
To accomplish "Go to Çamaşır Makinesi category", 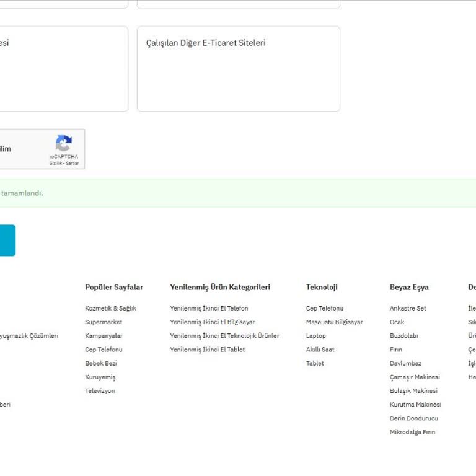I will click(x=415, y=377).
